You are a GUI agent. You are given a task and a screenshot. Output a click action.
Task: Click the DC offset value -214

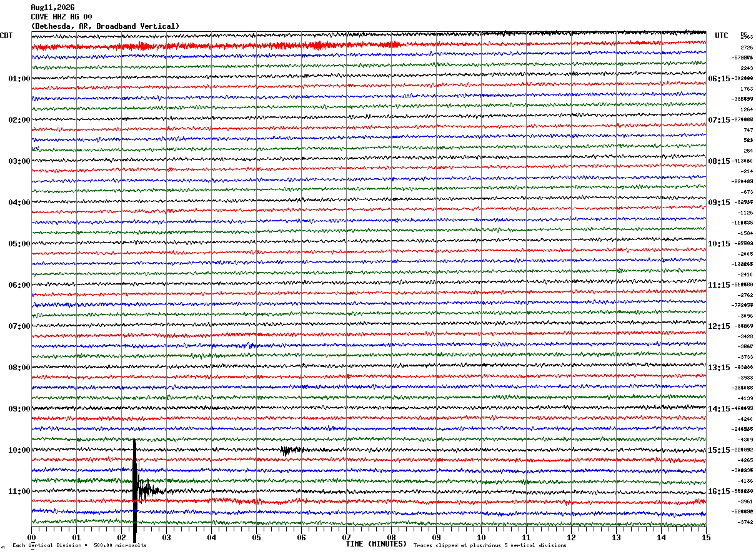(x=747, y=171)
